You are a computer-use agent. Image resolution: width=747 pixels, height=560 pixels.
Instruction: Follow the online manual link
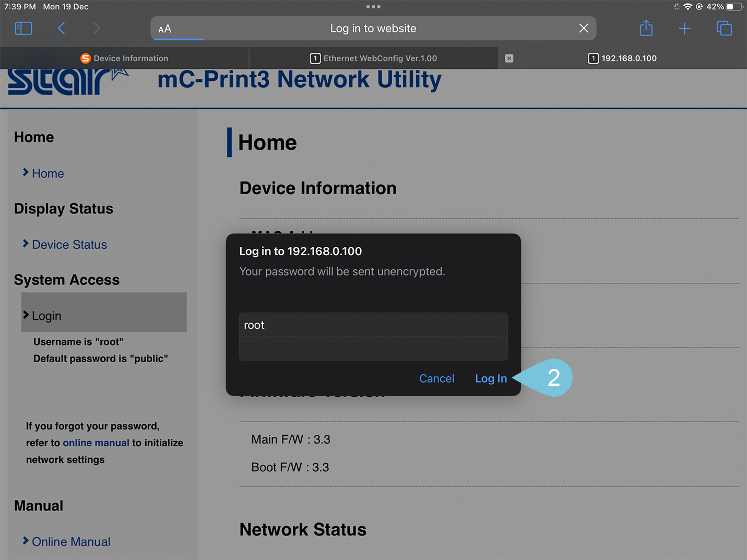96,443
